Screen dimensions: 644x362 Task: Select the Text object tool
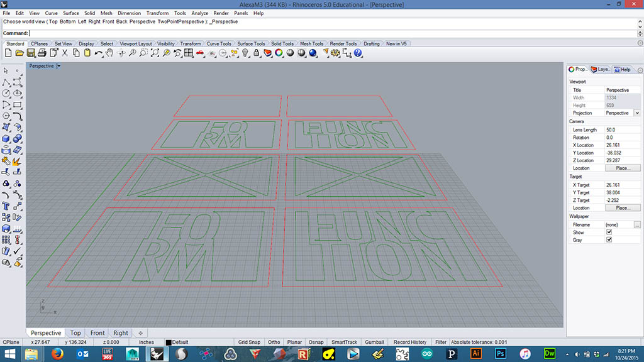click(6, 205)
